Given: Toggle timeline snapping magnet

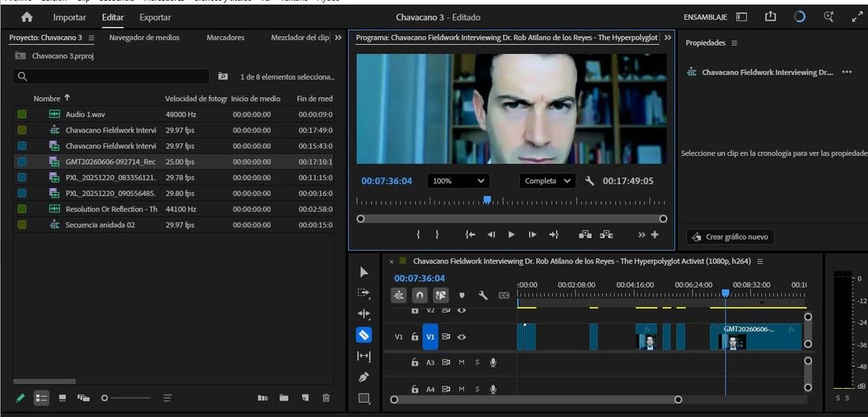Looking at the screenshot, I should coord(420,296).
